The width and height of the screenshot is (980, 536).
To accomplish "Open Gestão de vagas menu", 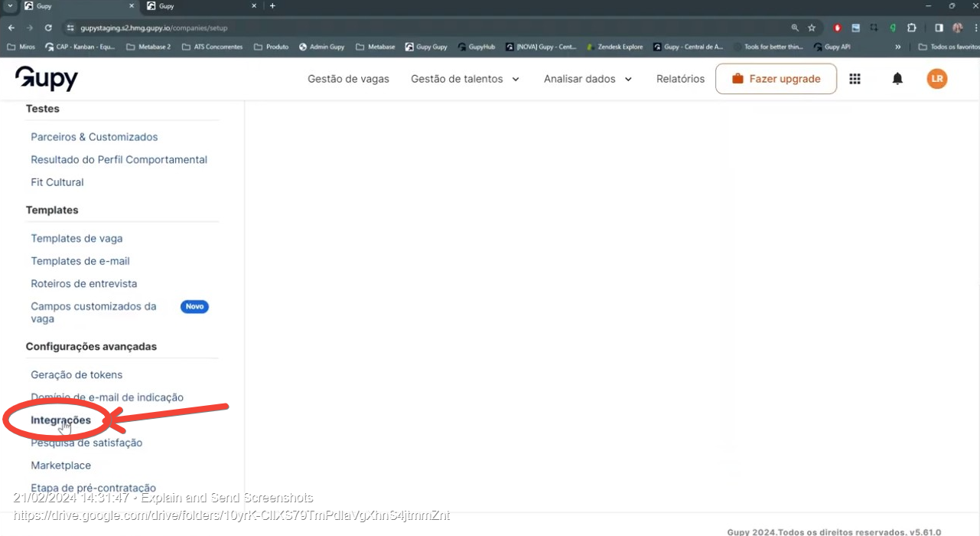I will pyautogui.click(x=348, y=79).
